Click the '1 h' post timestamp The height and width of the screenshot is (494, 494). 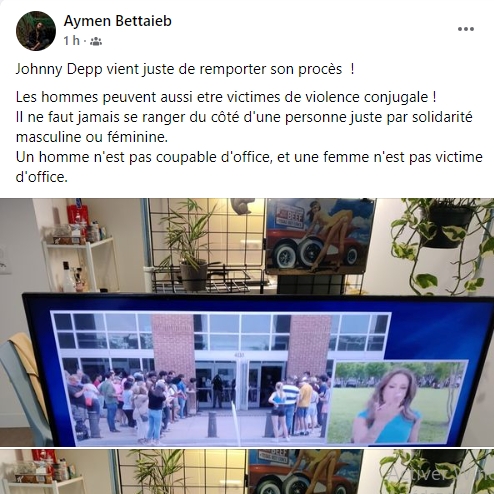coord(72,41)
